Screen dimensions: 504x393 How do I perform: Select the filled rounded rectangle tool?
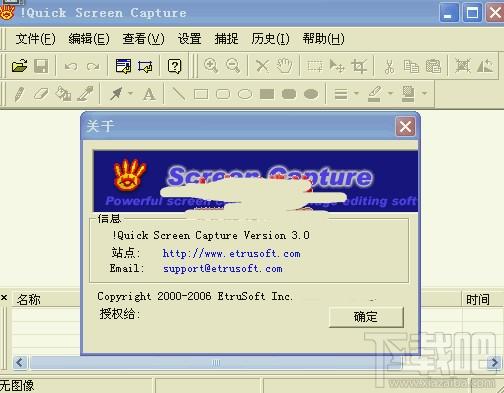[x=289, y=94]
